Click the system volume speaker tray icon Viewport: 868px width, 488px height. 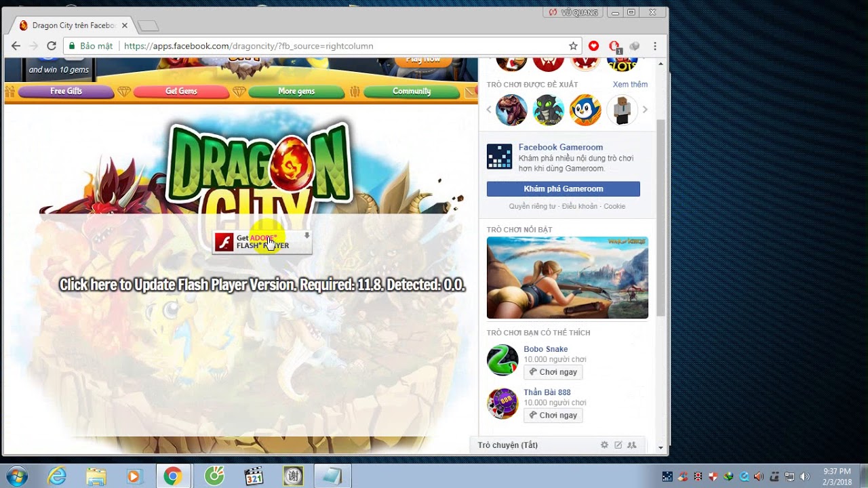pyautogui.click(x=805, y=476)
